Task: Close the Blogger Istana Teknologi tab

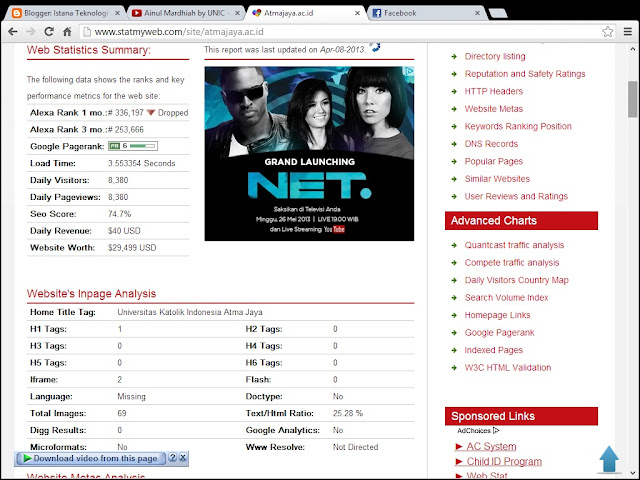Action: point(117,13)
